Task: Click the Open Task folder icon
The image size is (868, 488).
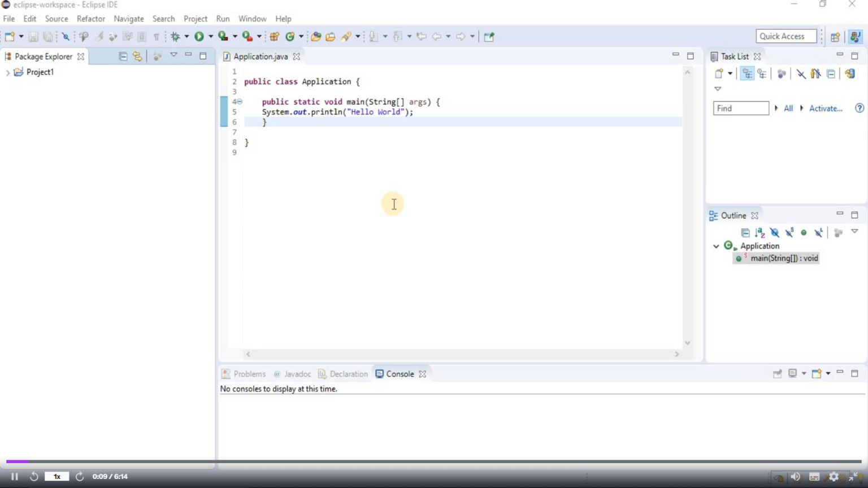Action: (x=331, y=37)
